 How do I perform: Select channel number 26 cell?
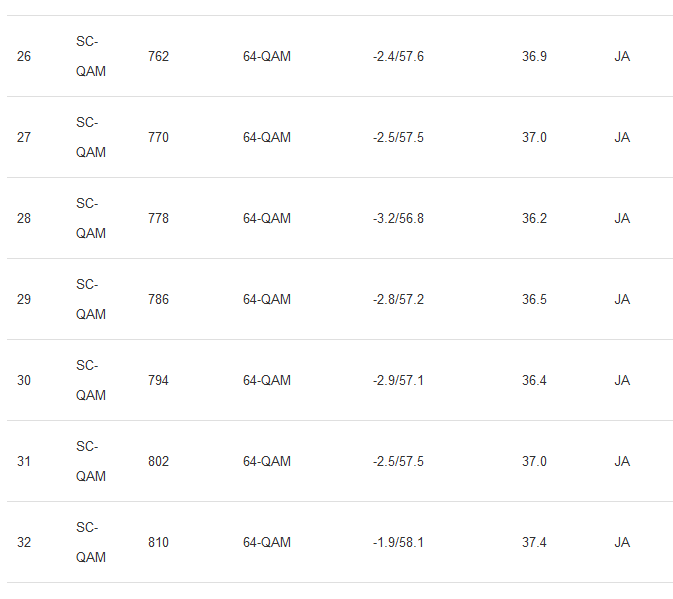click(x=24, y=56)
